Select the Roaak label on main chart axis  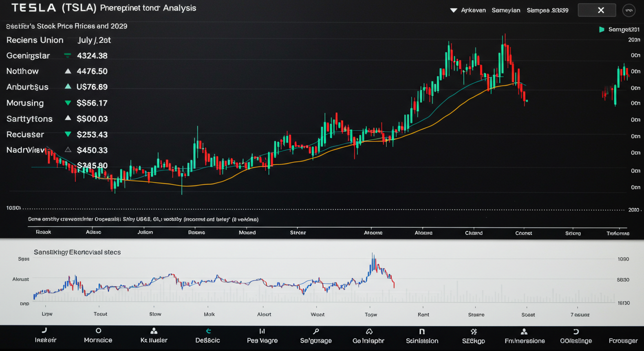pos(43,232)
